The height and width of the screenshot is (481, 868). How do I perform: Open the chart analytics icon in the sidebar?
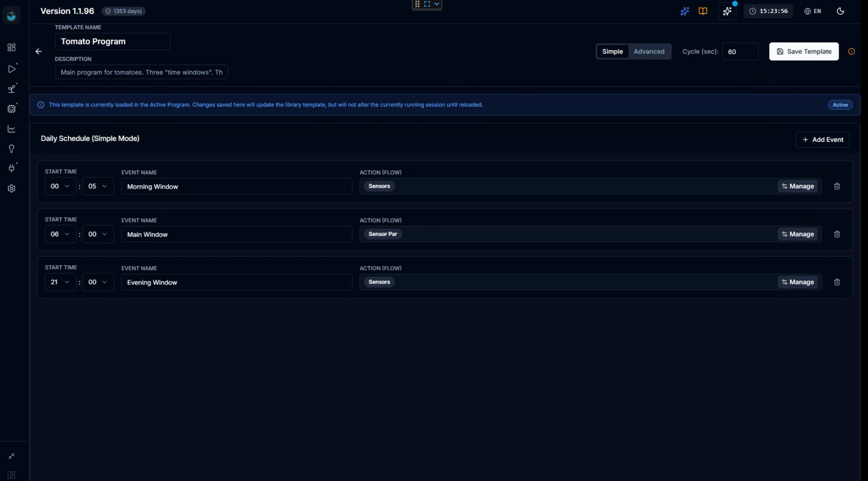(12, 129)
